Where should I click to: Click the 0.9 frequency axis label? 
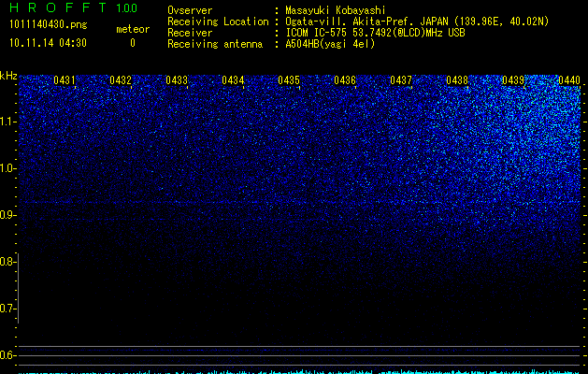click(x=7, y=215)
